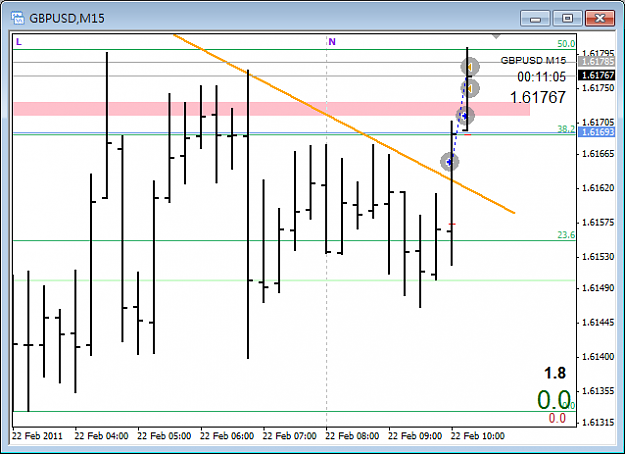Click the 22 Feb 04:00 time label
Viewport: 625px width, 454px height.
click(101, 436)
